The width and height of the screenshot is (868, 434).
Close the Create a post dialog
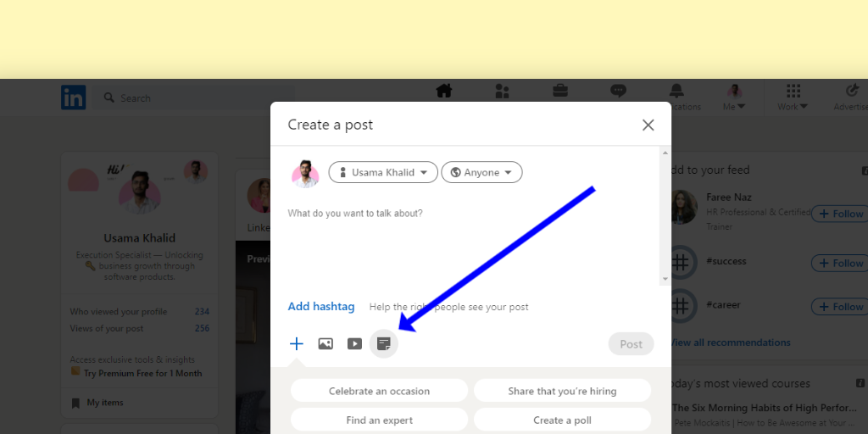648,125
